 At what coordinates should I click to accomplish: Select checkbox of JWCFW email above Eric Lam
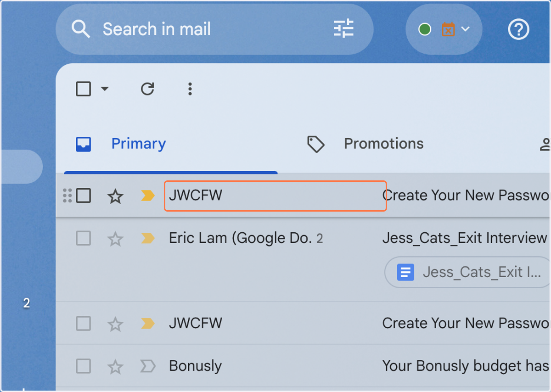(83, 196)
